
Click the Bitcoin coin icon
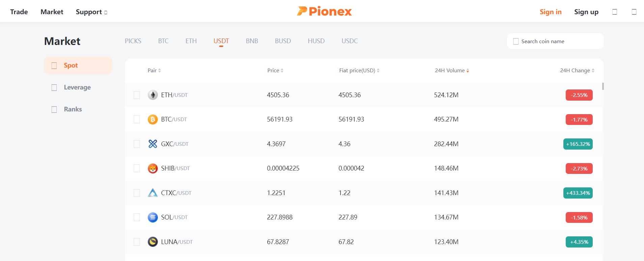pos(153,119)
